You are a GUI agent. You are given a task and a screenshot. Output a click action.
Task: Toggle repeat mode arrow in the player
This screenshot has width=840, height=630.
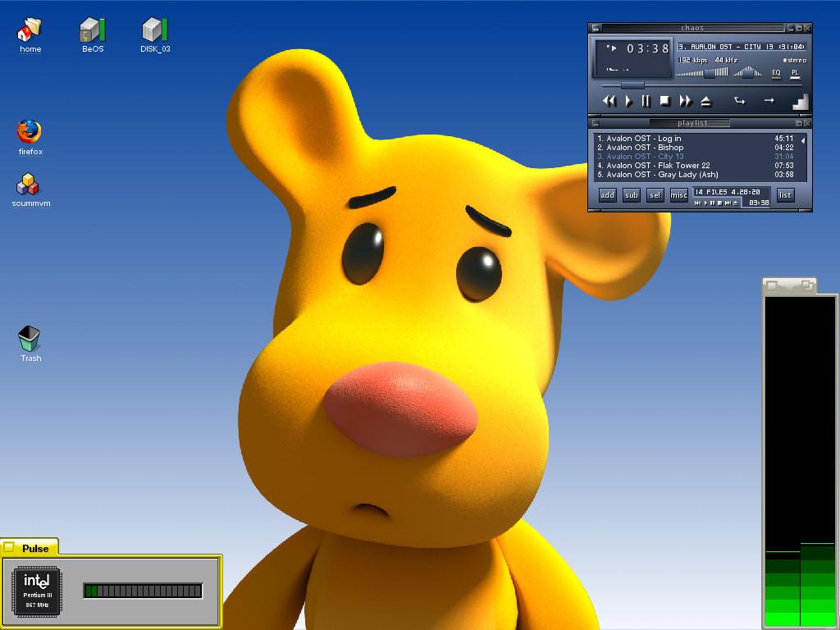click(x=769, y=100)
